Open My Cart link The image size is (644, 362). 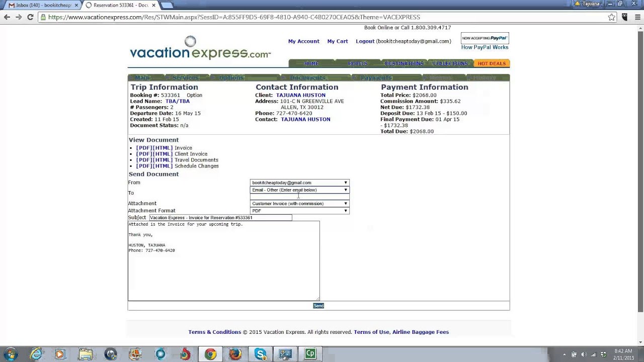[338, 41]
